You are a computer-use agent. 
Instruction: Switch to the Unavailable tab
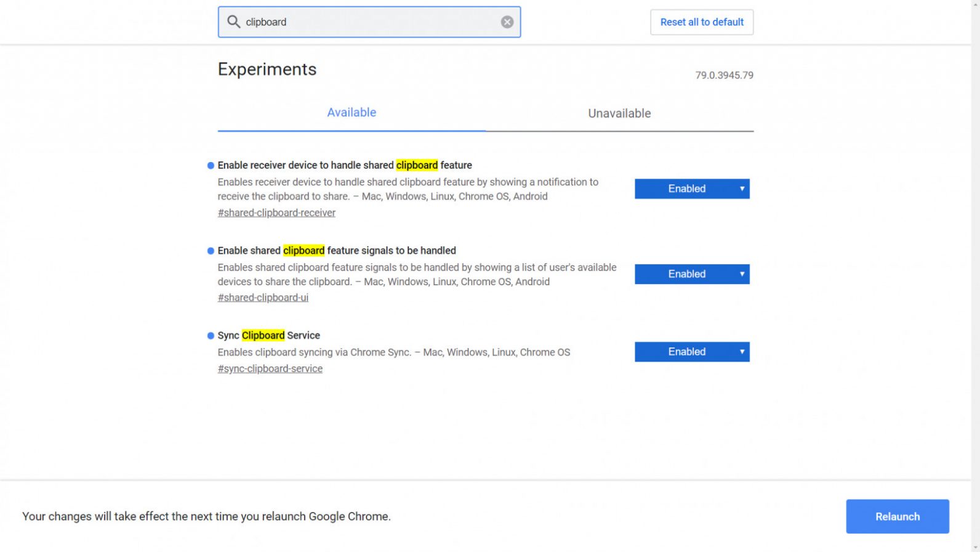pyautogui.click(x=619, y=113)
